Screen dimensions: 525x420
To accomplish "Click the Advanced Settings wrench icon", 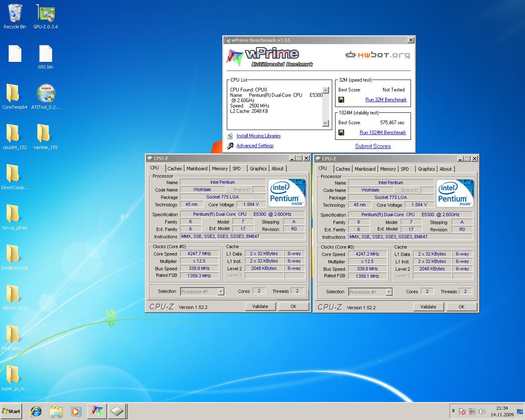I will pos(231,146).
